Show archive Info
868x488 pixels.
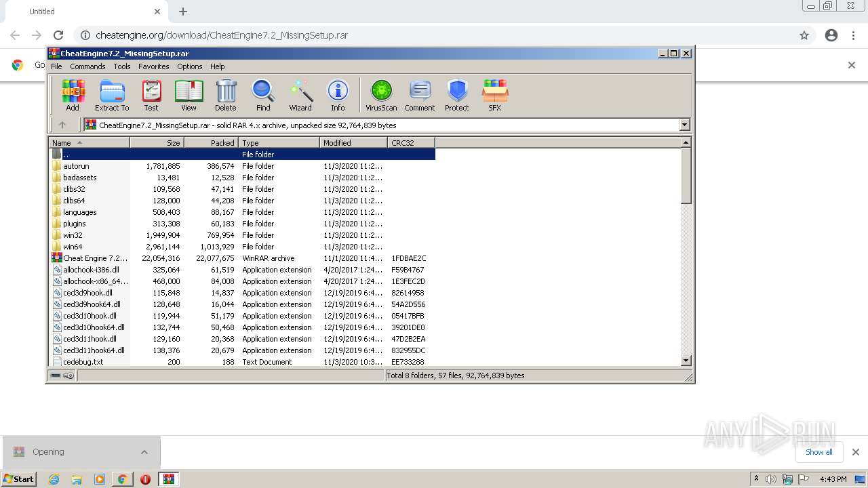[338, 95]
